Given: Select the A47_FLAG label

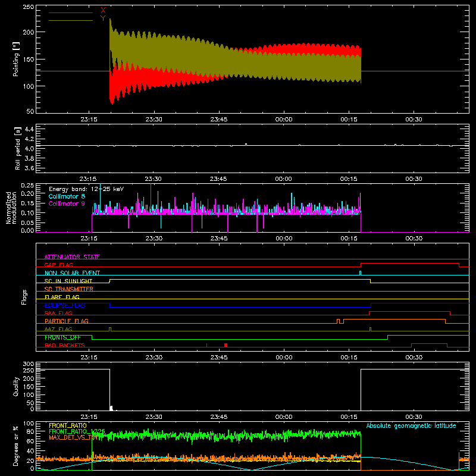Looking at the screenshot, I should point(58,329).
